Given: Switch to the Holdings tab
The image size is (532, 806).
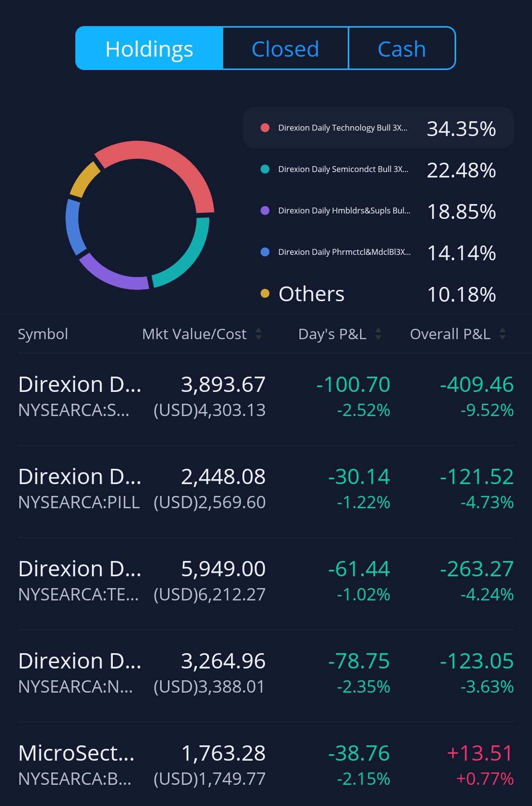Looking at the screenshot, I should pyautogui.click(x=149, y=48).
